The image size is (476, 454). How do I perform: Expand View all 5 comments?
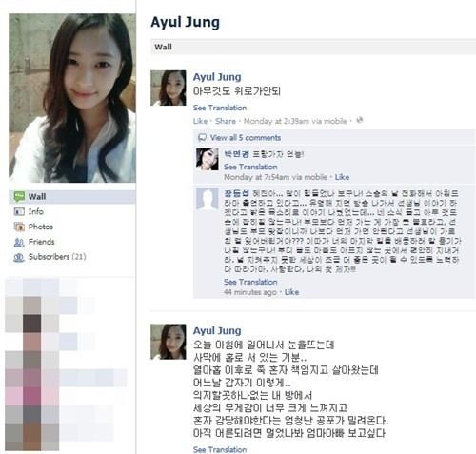[x=246, y=138]
